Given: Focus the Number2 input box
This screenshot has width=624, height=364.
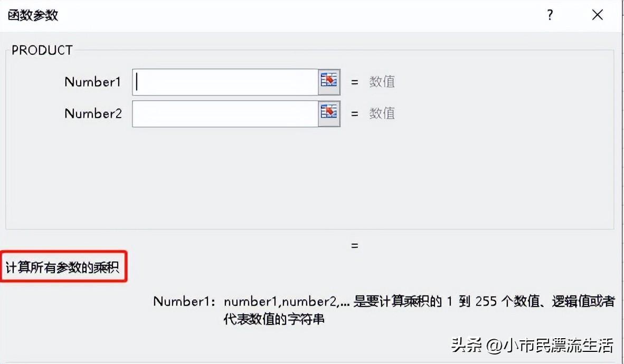Looking at the screenshot, I should point(225,114).
